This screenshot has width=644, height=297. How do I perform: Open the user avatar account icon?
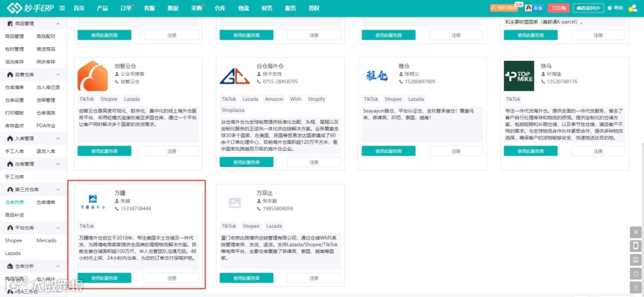point(633,8)
